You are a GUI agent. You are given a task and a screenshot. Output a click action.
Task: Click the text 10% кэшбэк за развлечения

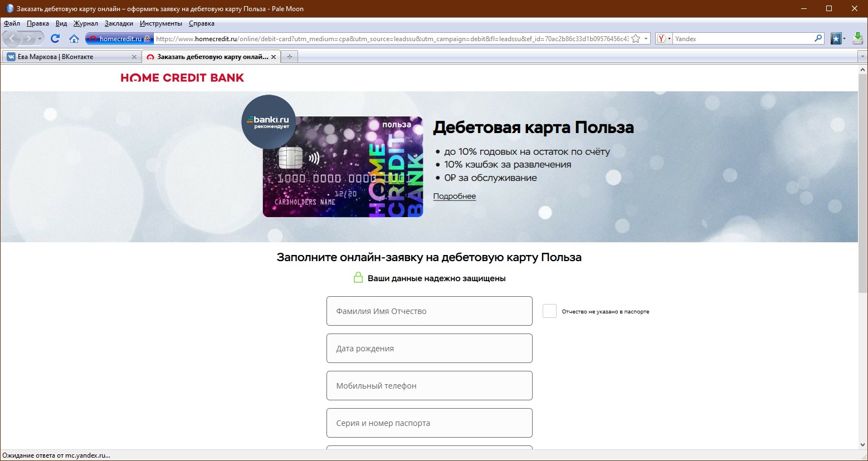pyautogui.click(x=508, y=164)
